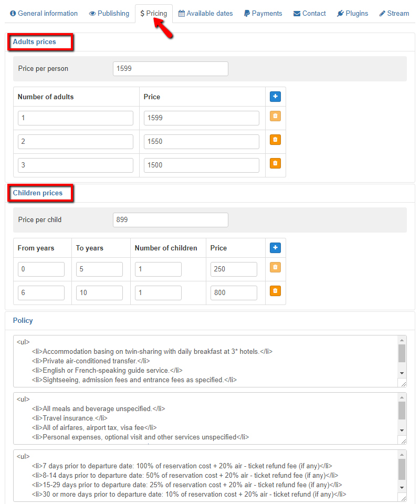Switch to the Publishing tab

109,14
